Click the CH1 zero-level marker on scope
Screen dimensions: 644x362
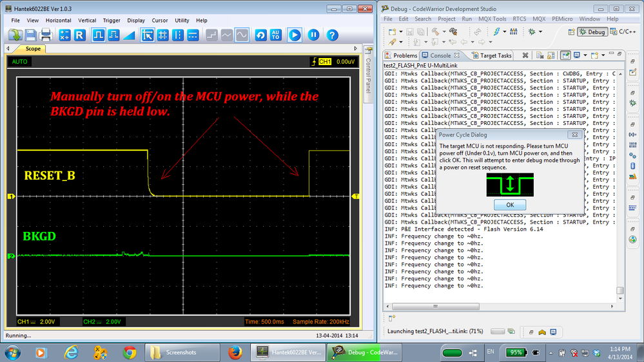[x=11, y=196]
